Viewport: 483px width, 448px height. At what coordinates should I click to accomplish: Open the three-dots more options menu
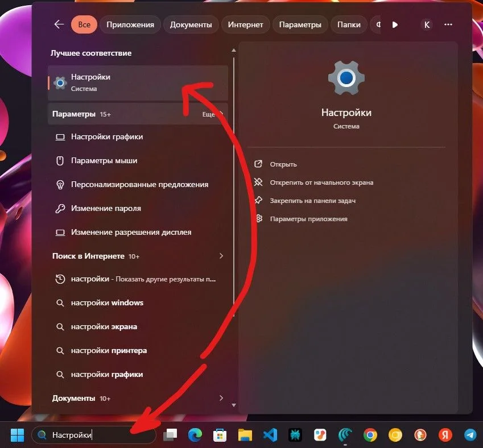pyautogui.click(x=448, y=24)
